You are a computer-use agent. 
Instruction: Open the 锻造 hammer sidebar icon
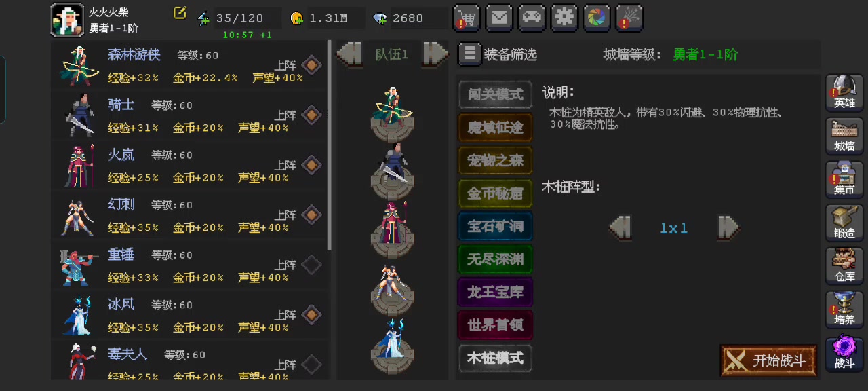coord(844,222)
